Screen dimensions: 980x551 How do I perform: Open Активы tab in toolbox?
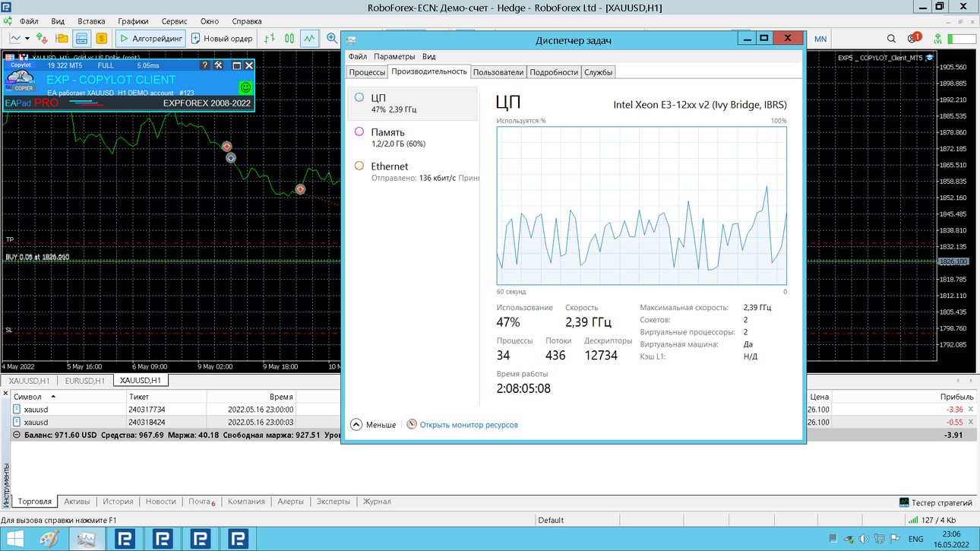click(77, 502)
